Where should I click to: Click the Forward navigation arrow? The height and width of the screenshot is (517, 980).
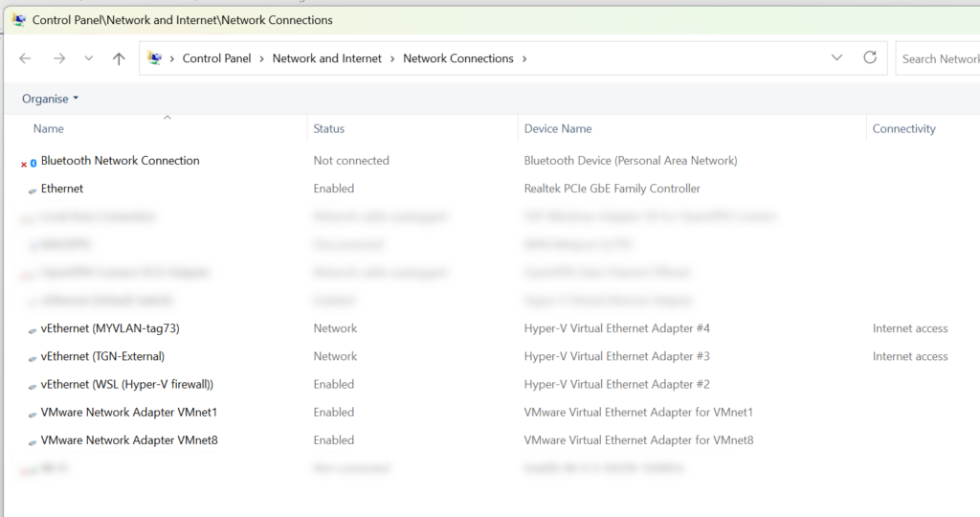click(59, 58)
